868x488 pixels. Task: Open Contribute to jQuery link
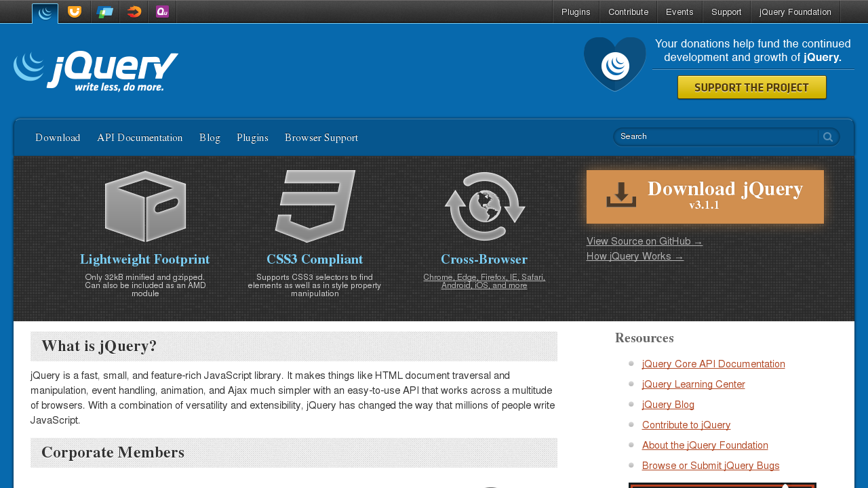click(x=686, y=425)
